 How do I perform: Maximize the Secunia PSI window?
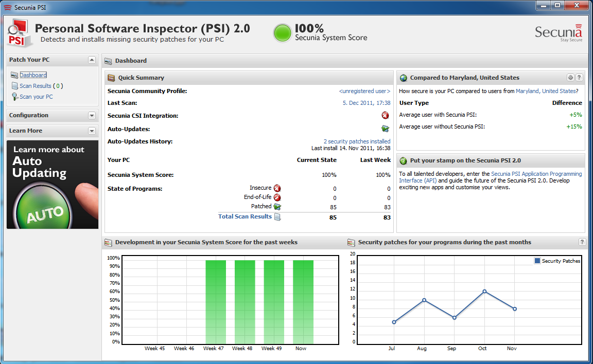[x=557, y=5]
